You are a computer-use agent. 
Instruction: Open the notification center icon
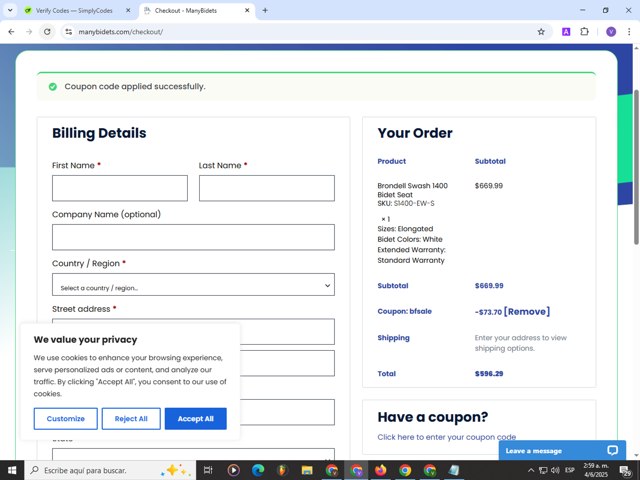[625, 471]
